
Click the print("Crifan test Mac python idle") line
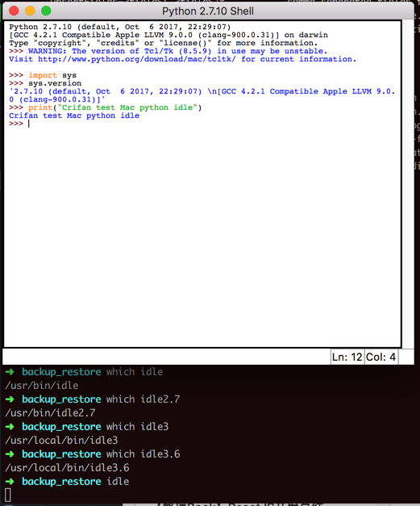click(105, 107)
